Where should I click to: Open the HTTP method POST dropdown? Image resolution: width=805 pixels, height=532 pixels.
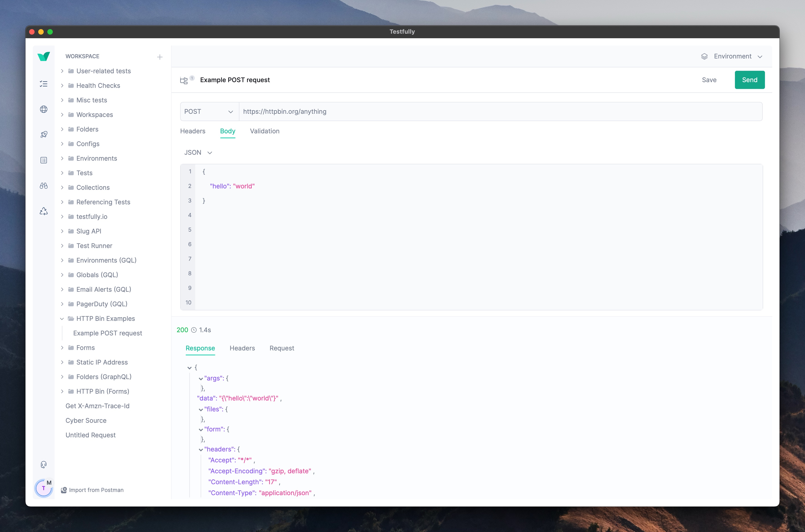tap(209, 112)
